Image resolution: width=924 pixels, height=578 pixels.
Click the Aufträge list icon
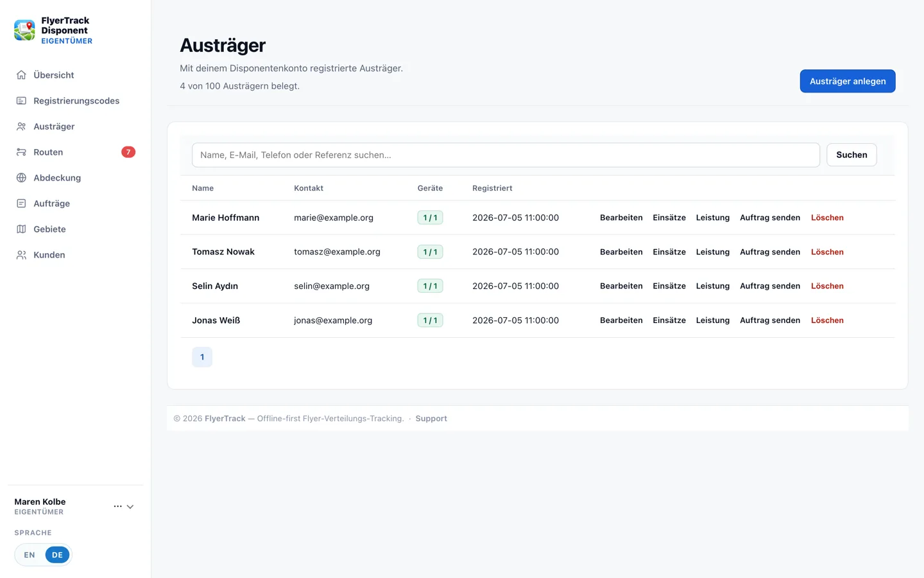21,204
